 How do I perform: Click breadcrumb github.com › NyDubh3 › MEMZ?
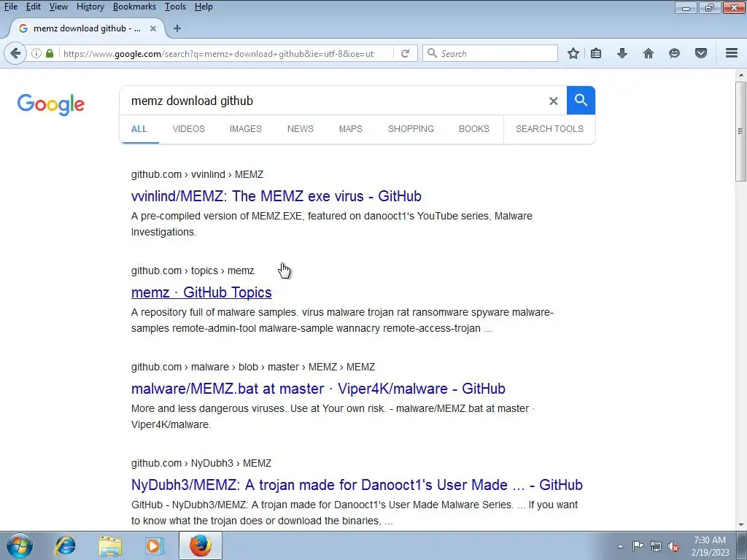pyautogui.click(x=201, y=463)
